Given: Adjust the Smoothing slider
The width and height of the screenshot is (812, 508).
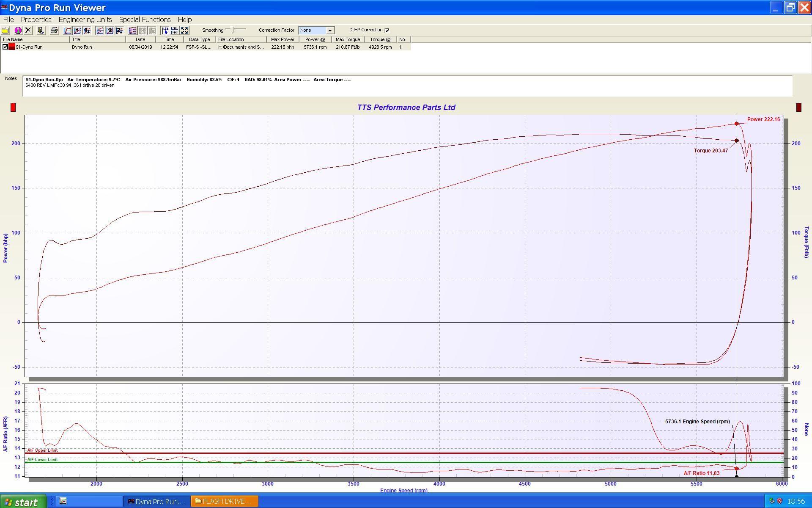Looking at the screenshot, I should click(234, 30).
